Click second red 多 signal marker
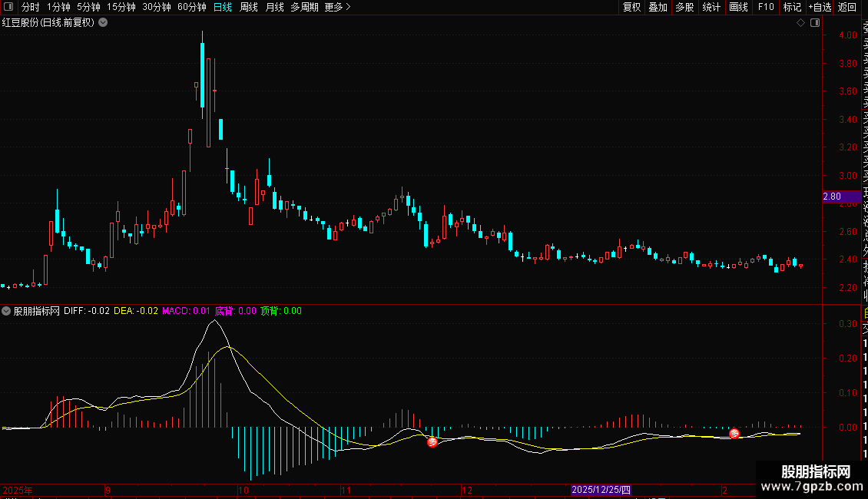The width and height of the screenshot is (868, 499). (734, 434)
